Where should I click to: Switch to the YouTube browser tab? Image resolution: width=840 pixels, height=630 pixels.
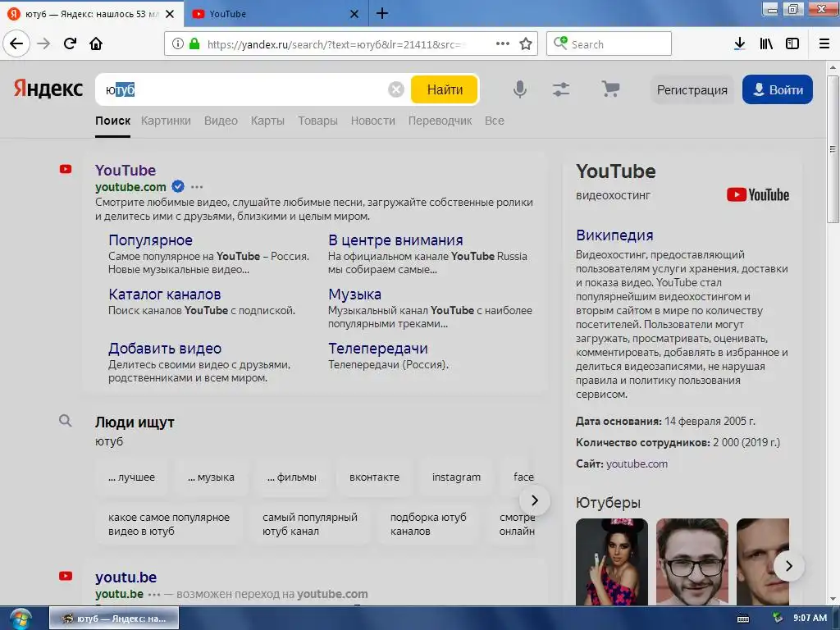pos(276,14)
